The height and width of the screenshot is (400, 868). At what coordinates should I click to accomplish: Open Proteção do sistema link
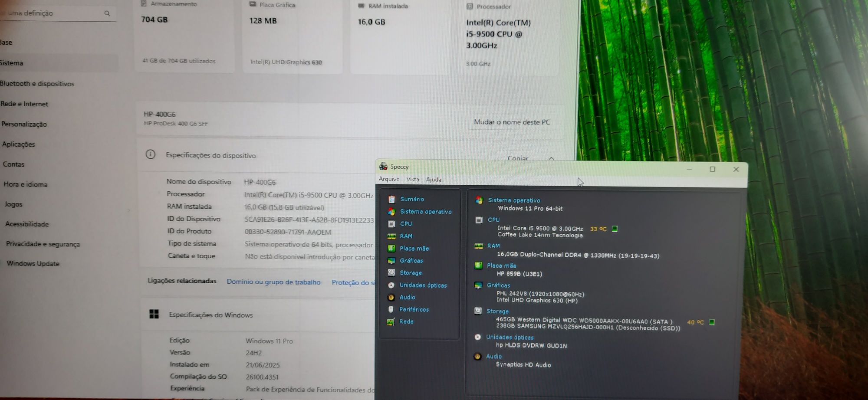click(353, 282)
